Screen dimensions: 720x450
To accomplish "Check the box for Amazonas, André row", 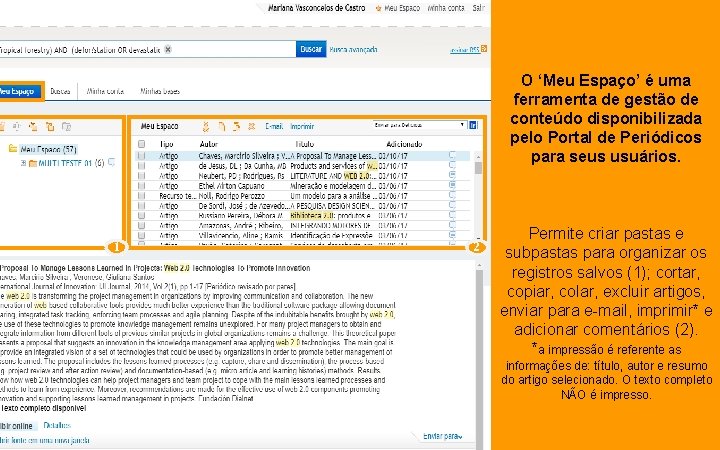I will coord(141,225).
